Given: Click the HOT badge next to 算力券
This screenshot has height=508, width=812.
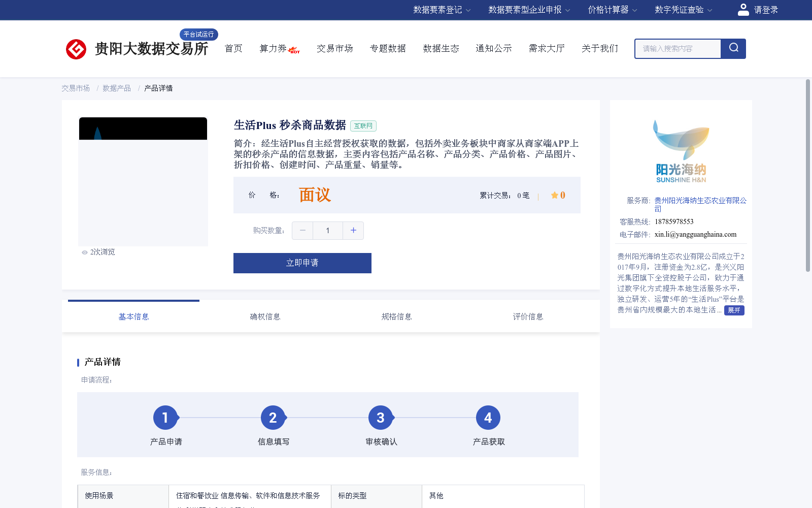Looking at the screenshot, I should point(294,50).
